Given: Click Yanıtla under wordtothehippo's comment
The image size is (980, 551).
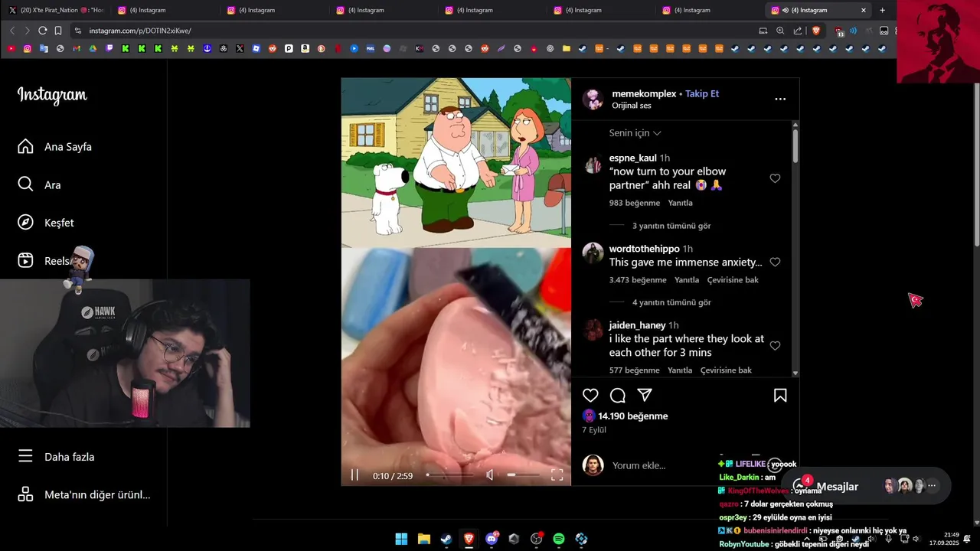Looking at the screenshot, I should click(x=687, y=280).
